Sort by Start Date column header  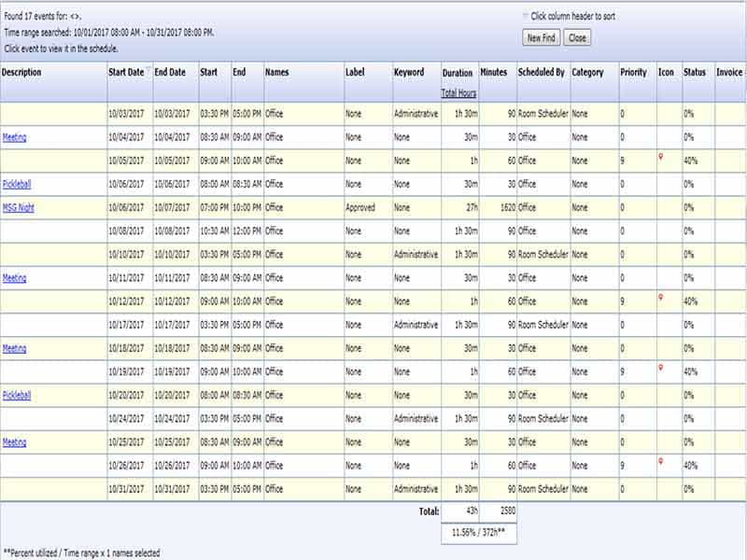(x=126, y=73)
